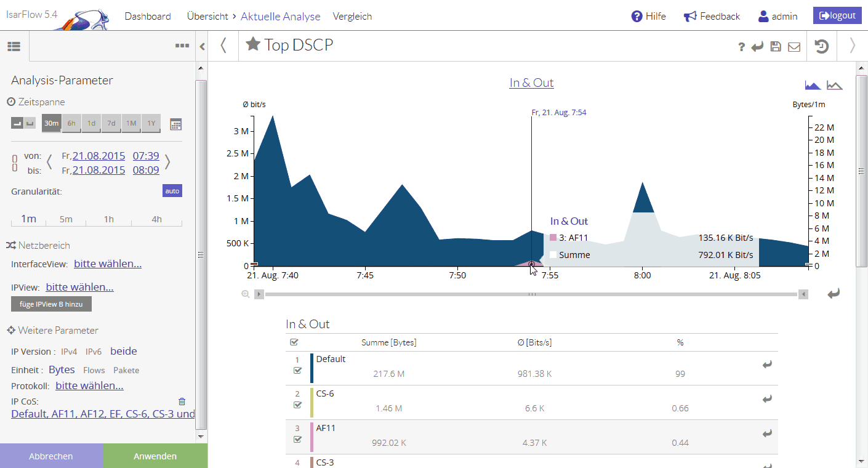Click the star favorite icon beside Top DSCP
Viewport: 868px width, 468px height.
pyautogui.click(x=252, y=44)
